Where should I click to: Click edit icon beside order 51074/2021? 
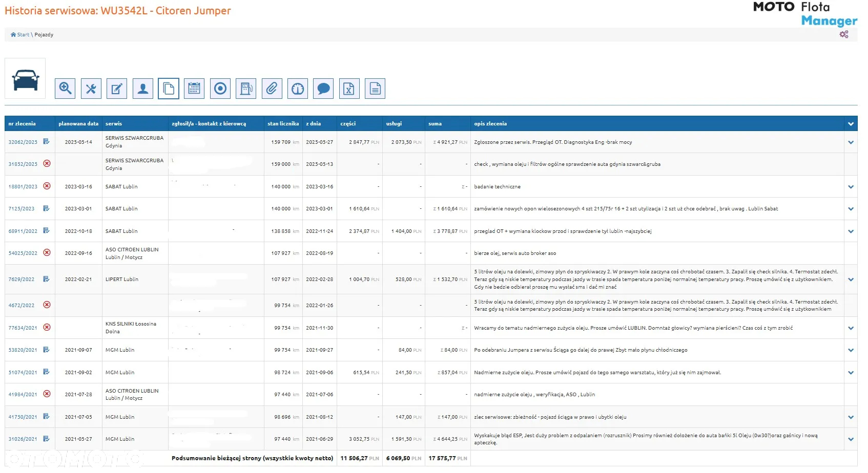point(46,372)
